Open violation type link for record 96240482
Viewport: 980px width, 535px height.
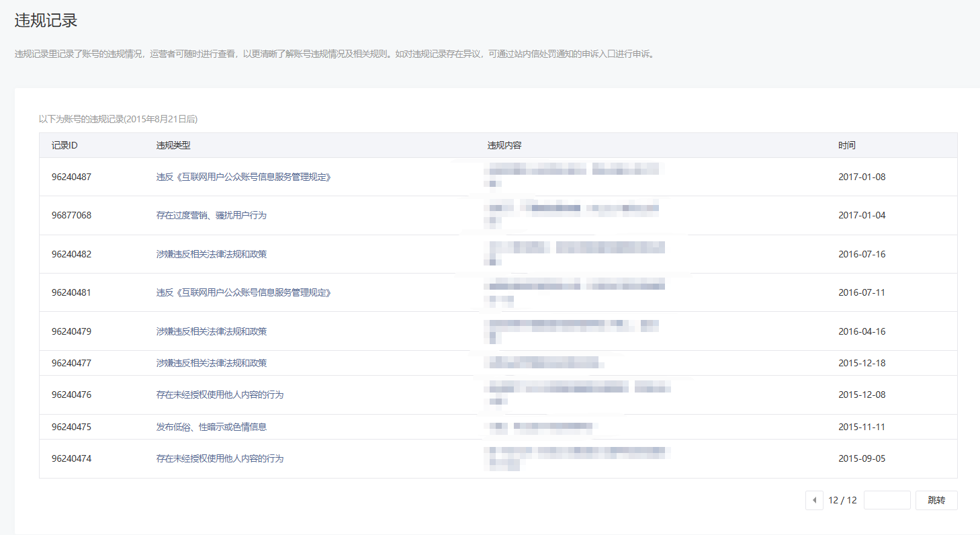click(x=212, y=254)
